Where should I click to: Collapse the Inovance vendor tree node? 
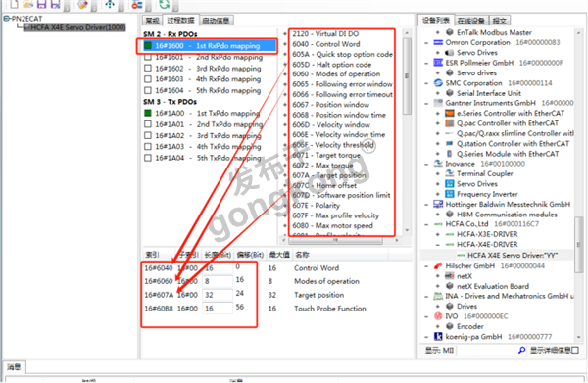pyautogui.click(x=426, y=164)
